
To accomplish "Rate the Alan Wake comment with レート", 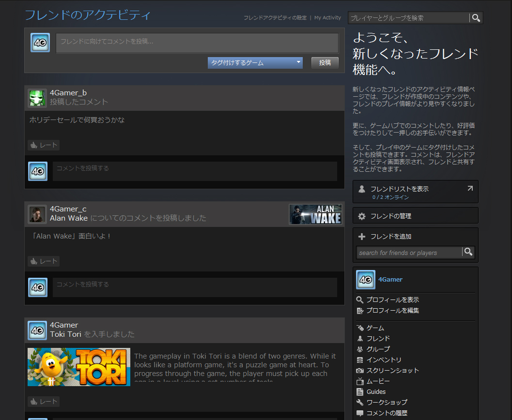I will coord(44,261).
